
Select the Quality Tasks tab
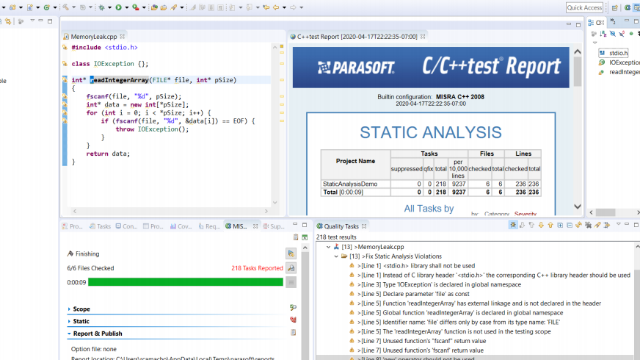coord(341,226)
